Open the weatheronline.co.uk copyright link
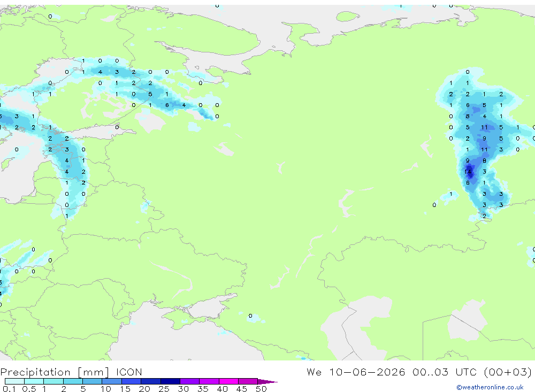Image resolution: width=535 pixels, height=392 pixels. click(x=490, y=387)
